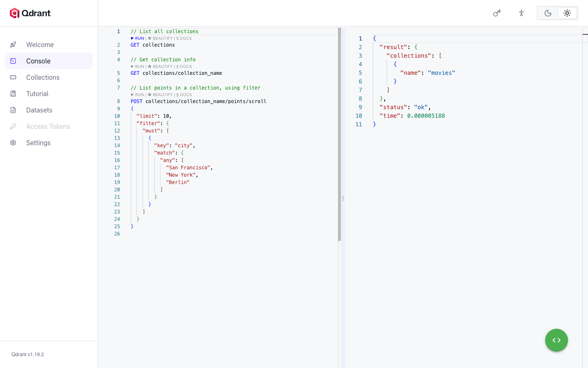The height and width of the screenshot is (368, 588).
Task: Click the "limit": 10 line
Action: coord(154,116)
